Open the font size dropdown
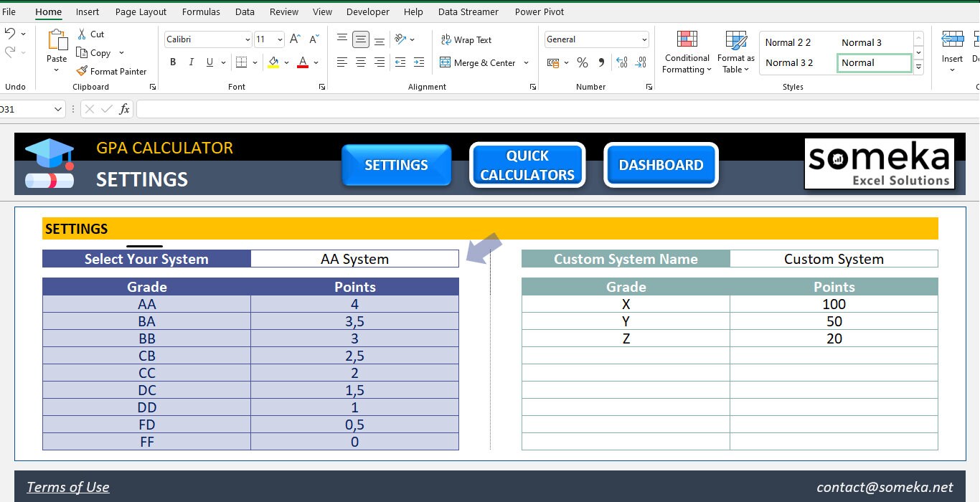The height and width of the screenshot is (502, 980). pos(278,39)
